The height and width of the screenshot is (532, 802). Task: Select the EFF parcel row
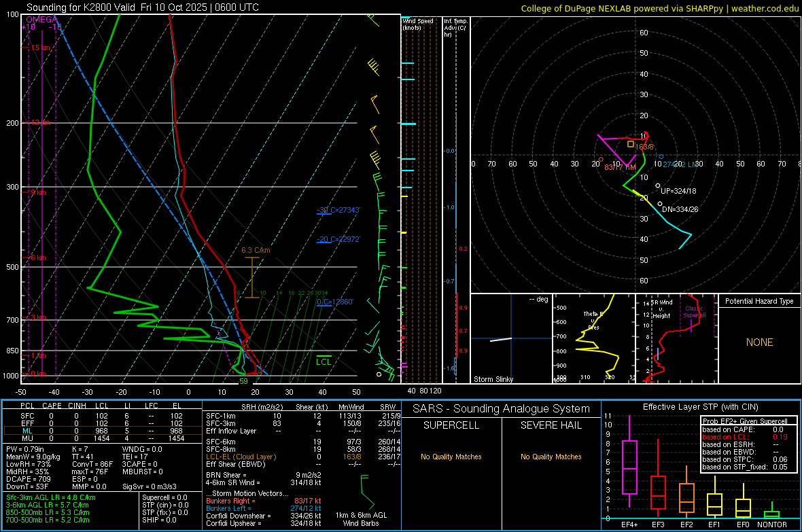click(102, 423)
